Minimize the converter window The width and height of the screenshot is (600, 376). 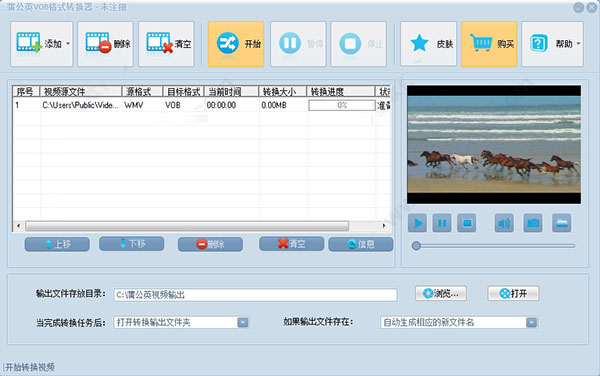coord(579,8)
